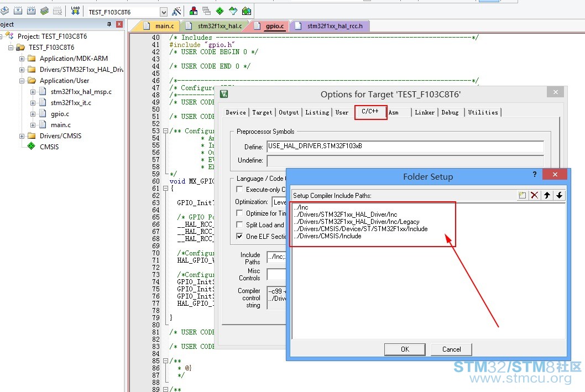Click the Options dialog Keil logo icon

tap(224, 94)
